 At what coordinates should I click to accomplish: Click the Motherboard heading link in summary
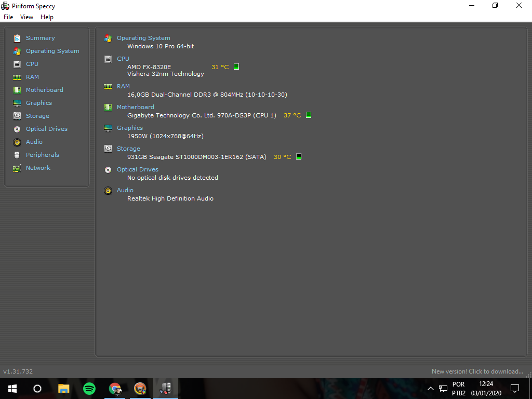(x=136, y=107)
